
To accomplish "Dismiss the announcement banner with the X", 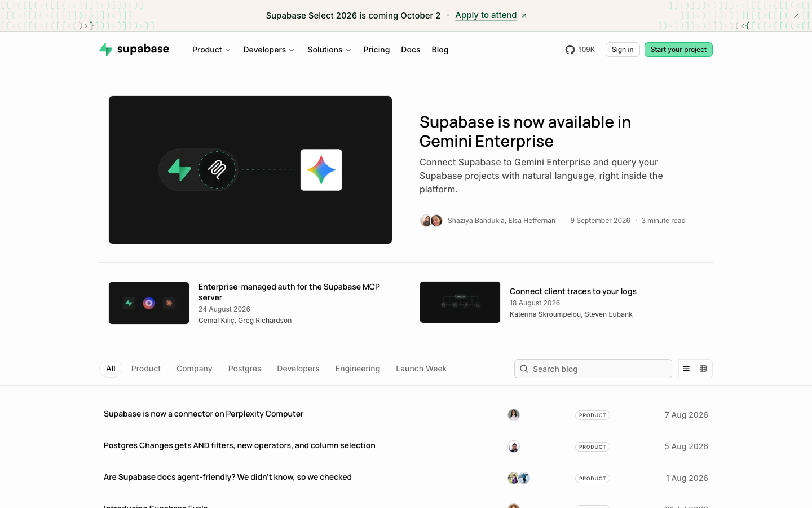I will coord(796,16).
